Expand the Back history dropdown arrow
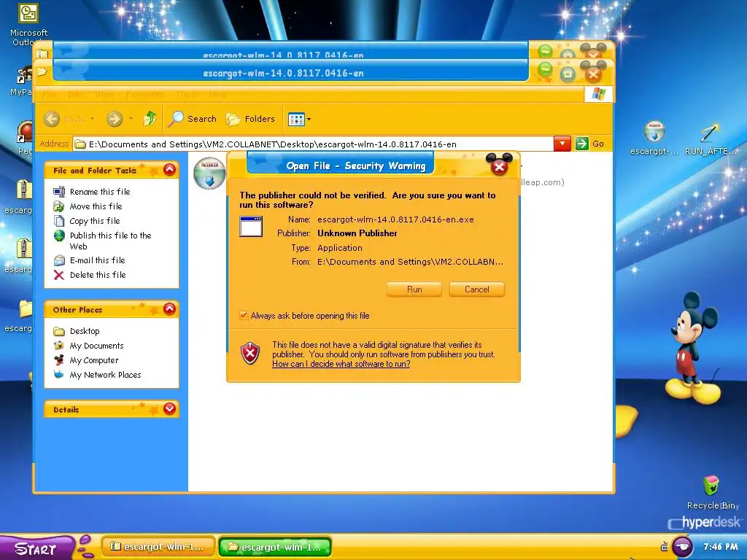Image resolution: width=747 pixels, height=560 pixels. (92, 119)
